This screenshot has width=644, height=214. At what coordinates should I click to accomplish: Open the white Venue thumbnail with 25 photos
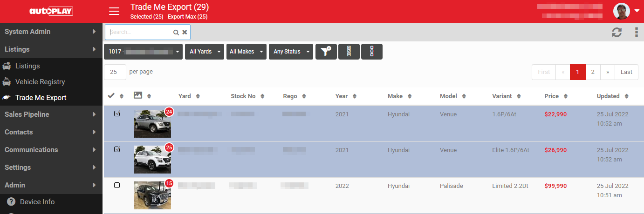click(x=152, y=160)
